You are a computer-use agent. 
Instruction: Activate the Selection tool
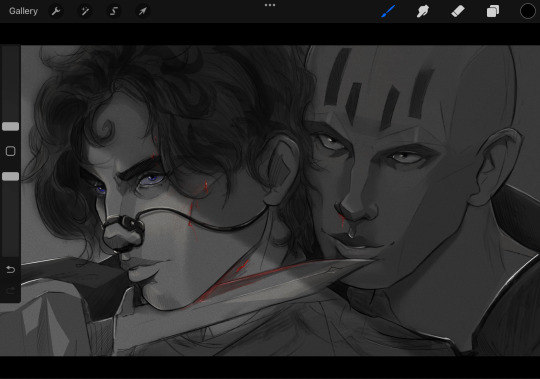(x=114, y=11)
